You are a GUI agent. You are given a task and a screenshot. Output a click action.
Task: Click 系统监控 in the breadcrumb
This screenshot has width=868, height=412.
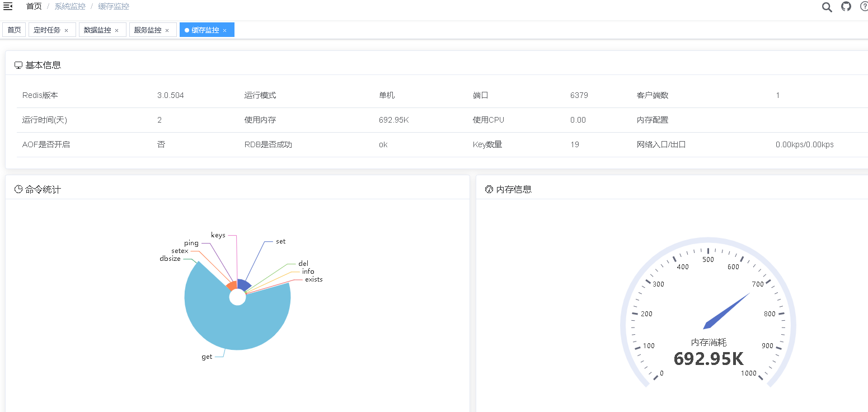point(70,7)
